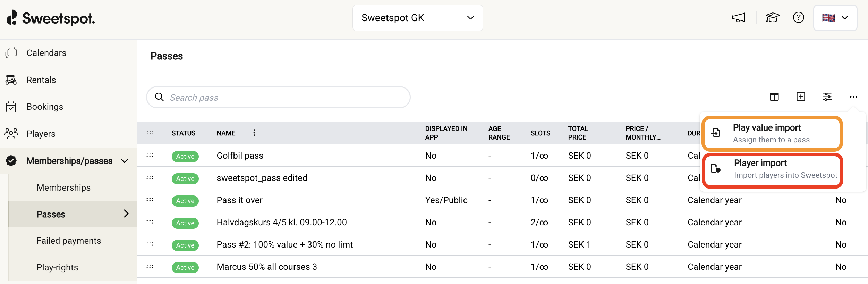This screenshot has height=284, width=868.
Task: Collapse the Memberships/passes section
Action: click(x=125, y=161)
